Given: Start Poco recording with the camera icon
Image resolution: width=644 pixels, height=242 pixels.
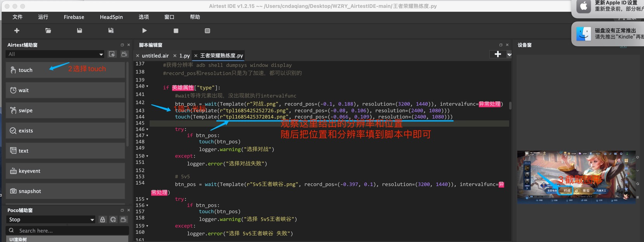Looking at the screenshot, I should point(124,220).
